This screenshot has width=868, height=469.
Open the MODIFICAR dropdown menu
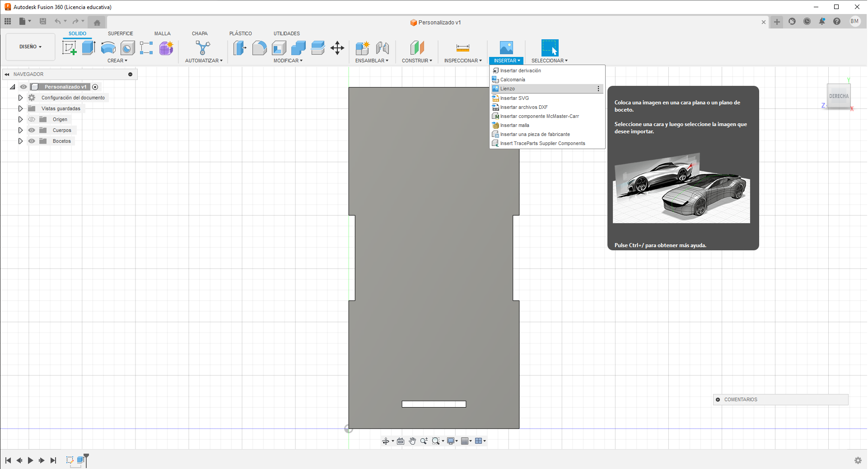coord(288,61)
